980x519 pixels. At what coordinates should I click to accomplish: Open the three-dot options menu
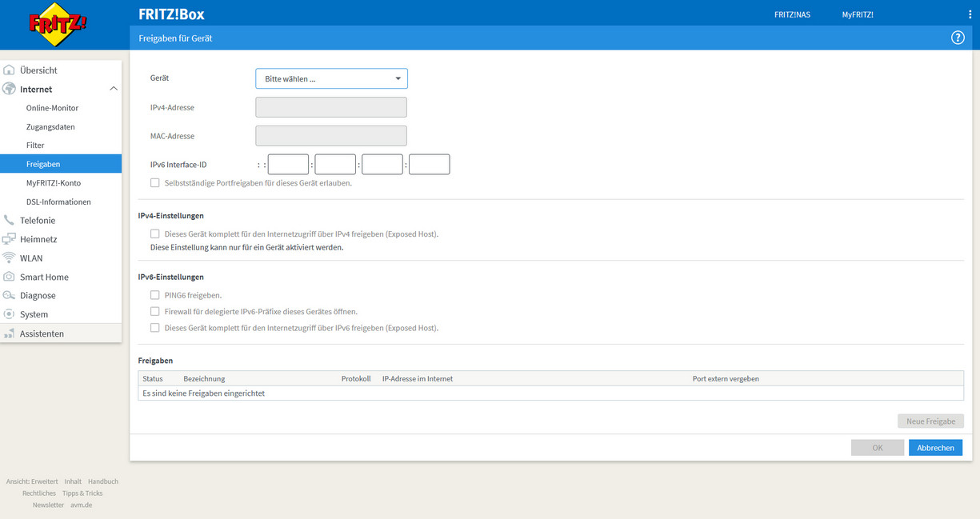pos(970,14)
